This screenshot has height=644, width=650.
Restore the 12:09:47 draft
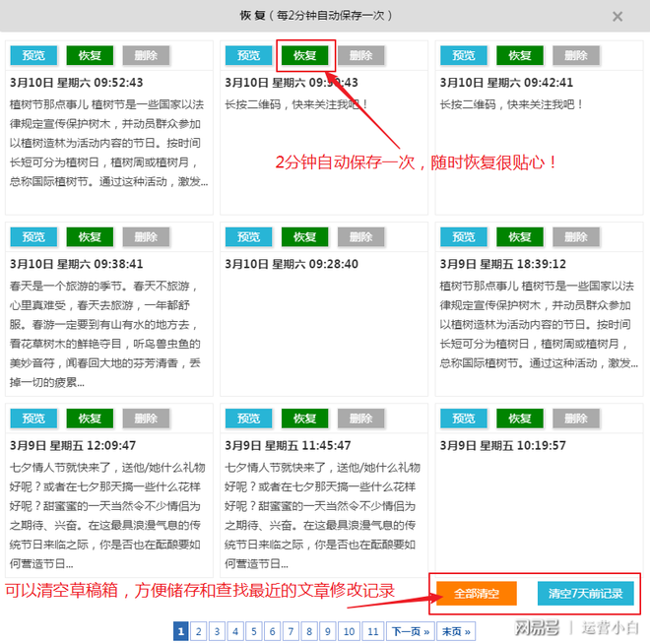[90, 419]
